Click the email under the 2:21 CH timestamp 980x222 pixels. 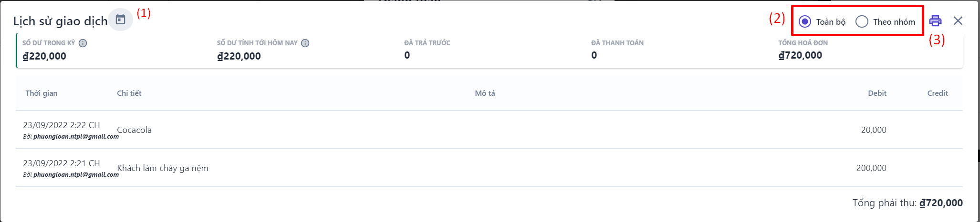pos(76,175)
